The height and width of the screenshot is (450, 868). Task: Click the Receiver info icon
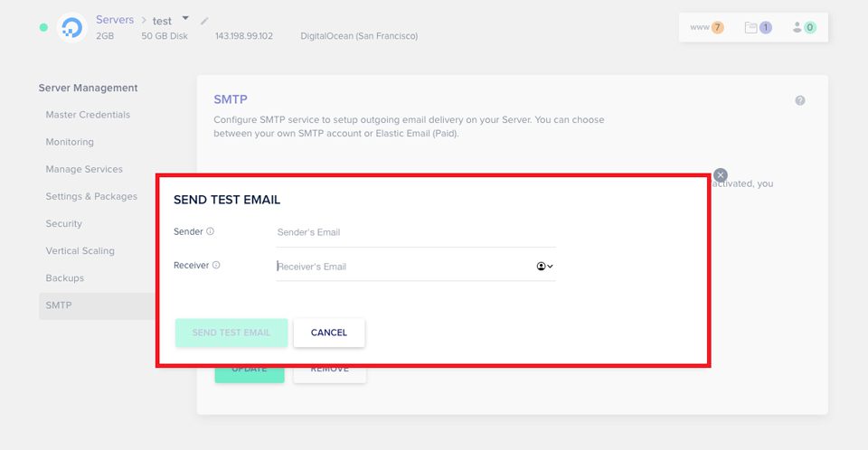(216, 265)
